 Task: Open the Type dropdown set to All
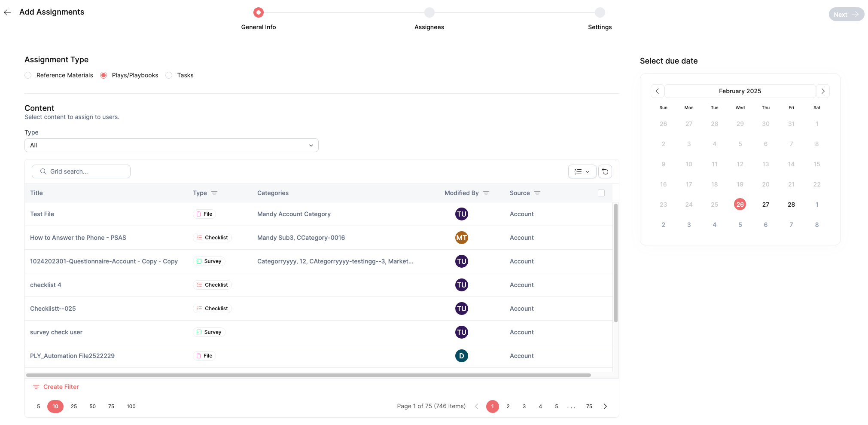click(171, 145)
